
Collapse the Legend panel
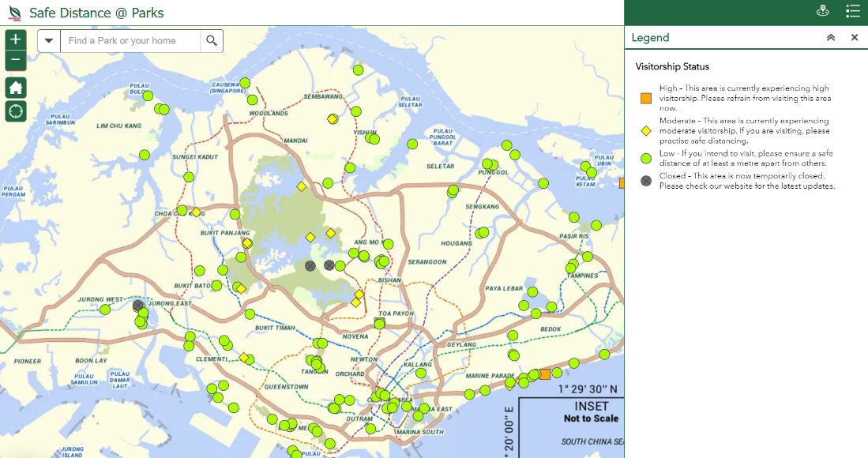pos(830,38)
